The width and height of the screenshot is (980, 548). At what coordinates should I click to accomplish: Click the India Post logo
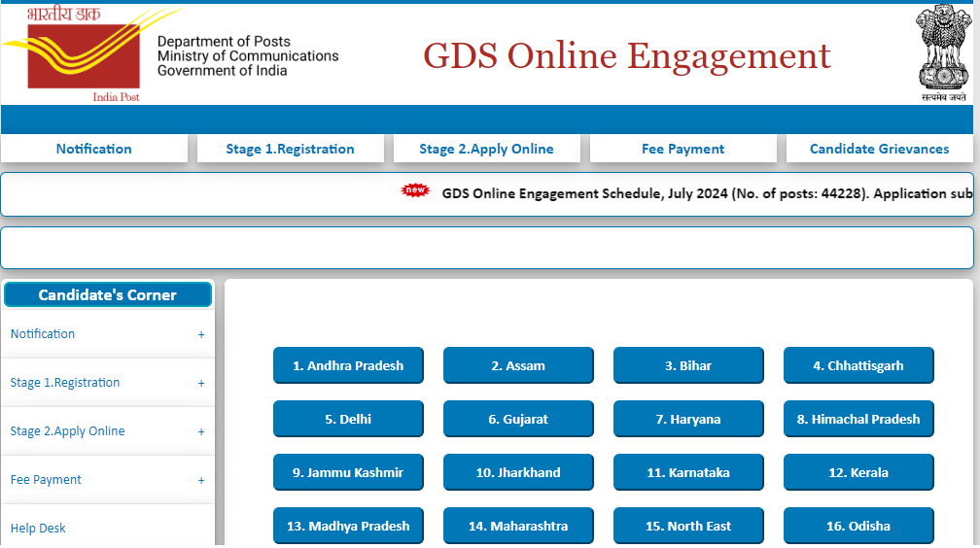click(90, 54)
